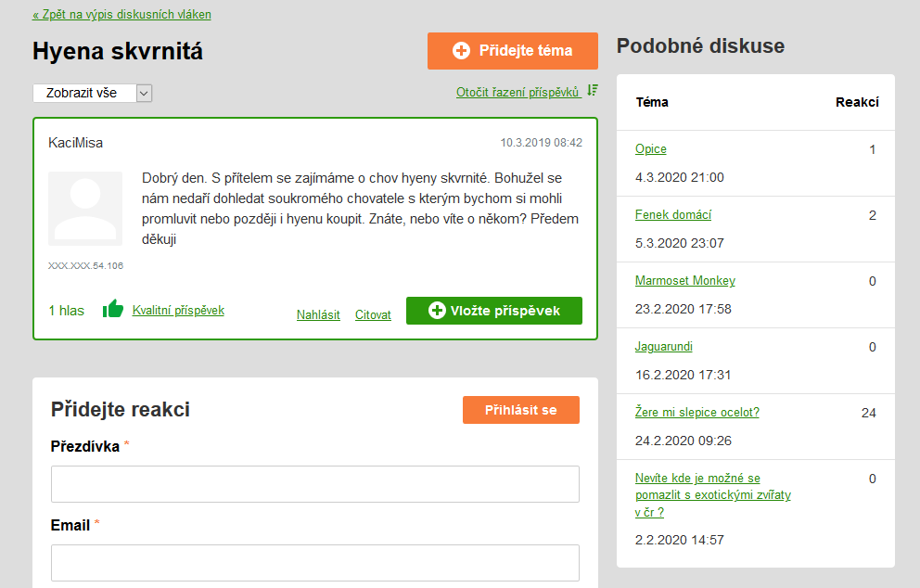The width and height of the screenshot is (920, 588).
Task: Click the sort order icon beside Otočit řazení
Action: (593, 91)
